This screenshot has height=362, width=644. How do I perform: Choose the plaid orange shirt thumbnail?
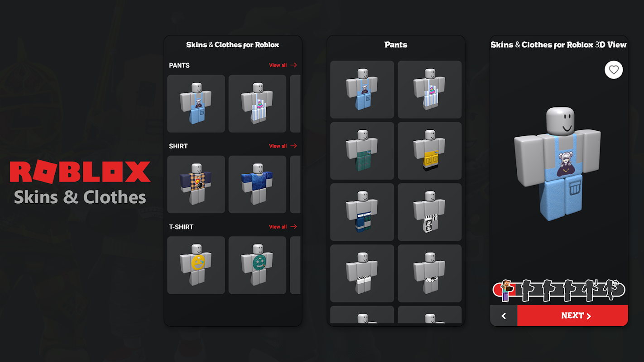[x=196, y=185]
